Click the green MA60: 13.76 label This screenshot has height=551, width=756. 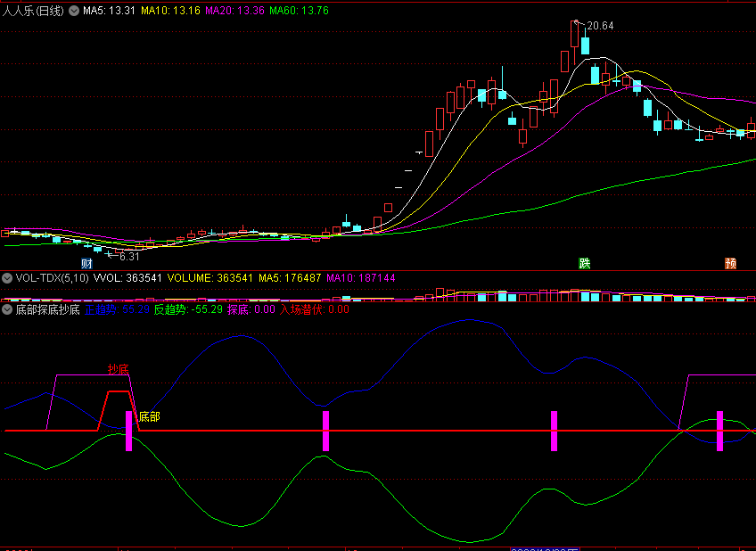pos(299,11)
